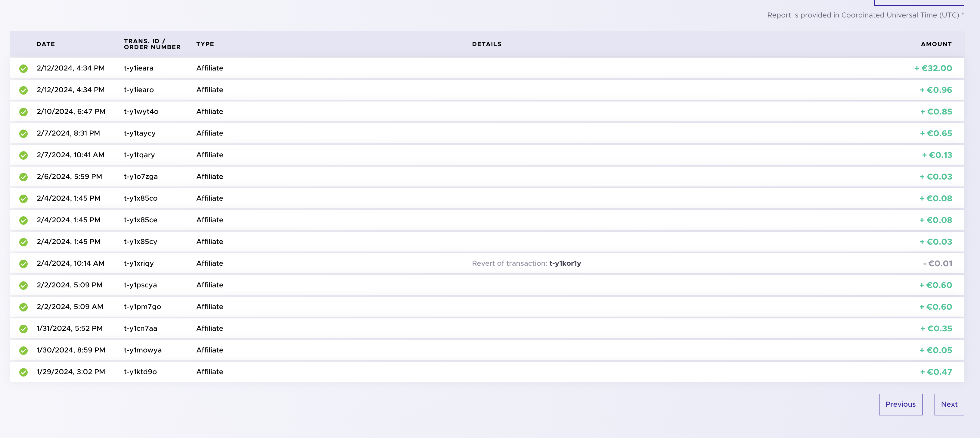
Task: Click the status check icon for t-y1iearo
Action: (x=23, y=90)
